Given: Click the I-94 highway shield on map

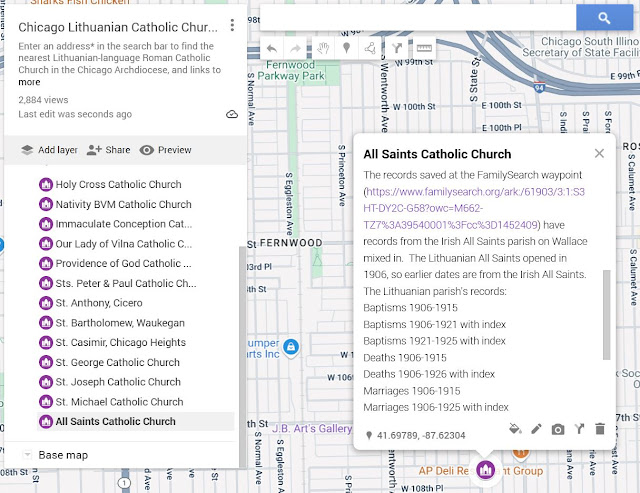Looking at the screenshot, I should [x=539, y=87].
